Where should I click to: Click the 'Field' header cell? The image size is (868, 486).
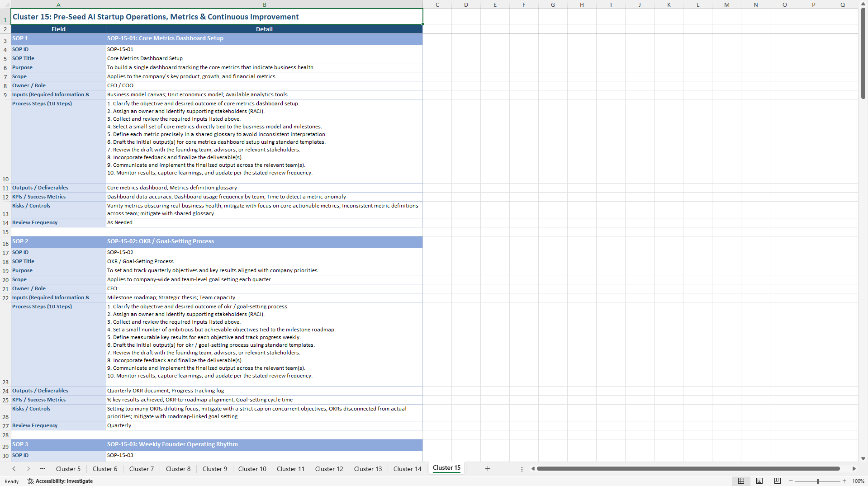[58, 29]
